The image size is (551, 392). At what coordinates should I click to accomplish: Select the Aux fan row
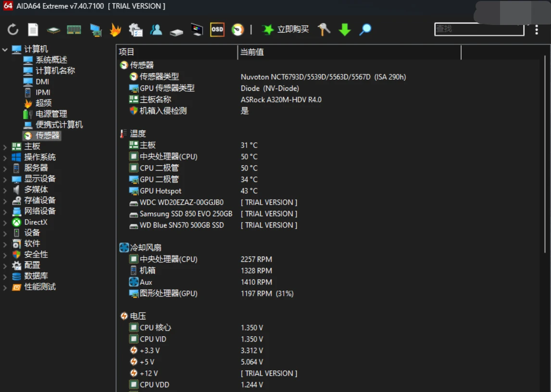point(328,282)
